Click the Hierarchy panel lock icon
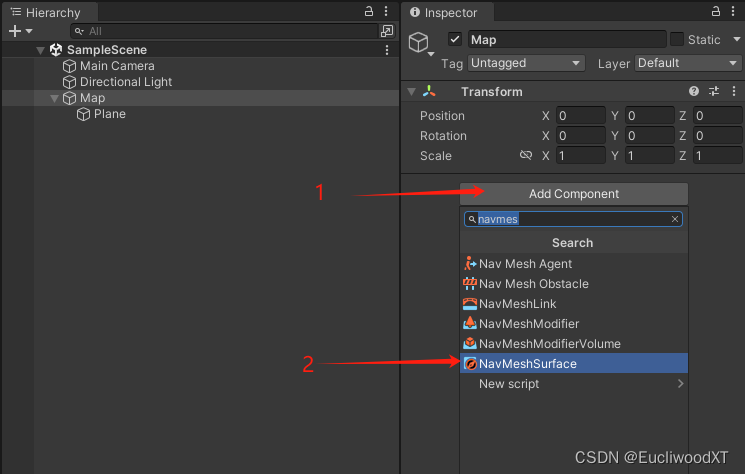This screenshot has height=474, width=745. tap(369, 11)
